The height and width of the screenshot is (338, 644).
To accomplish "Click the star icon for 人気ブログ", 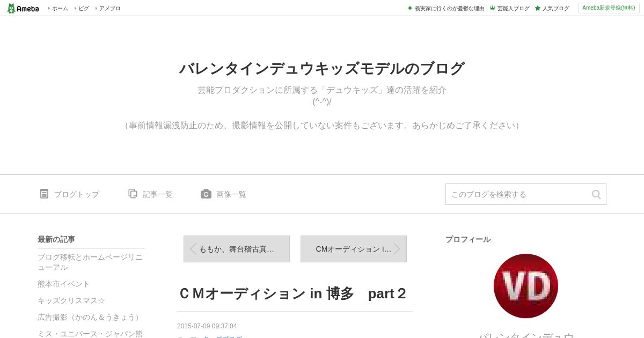I will pos(538,8).
